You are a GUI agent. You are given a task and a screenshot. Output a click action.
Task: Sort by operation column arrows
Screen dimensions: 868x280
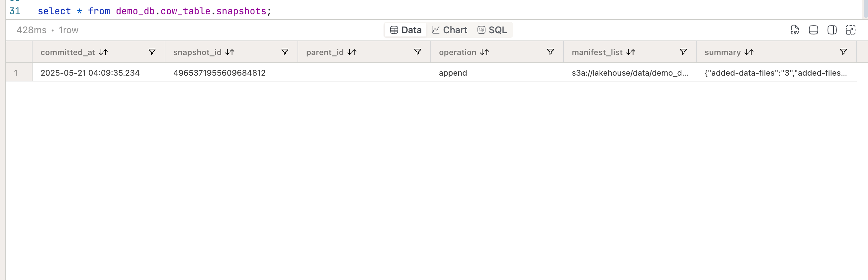484,52
